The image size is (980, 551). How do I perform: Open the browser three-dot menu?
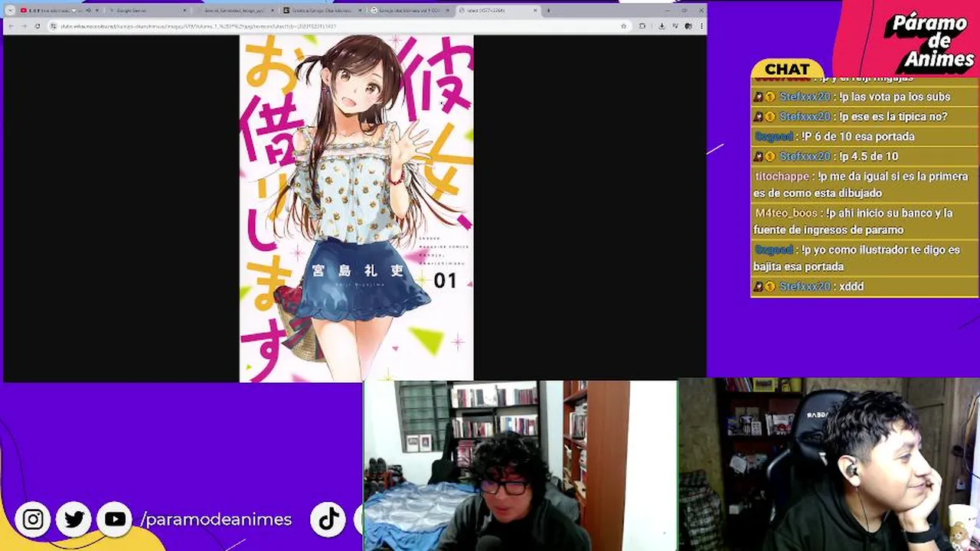pyautogui.click(x=701, y=26)
